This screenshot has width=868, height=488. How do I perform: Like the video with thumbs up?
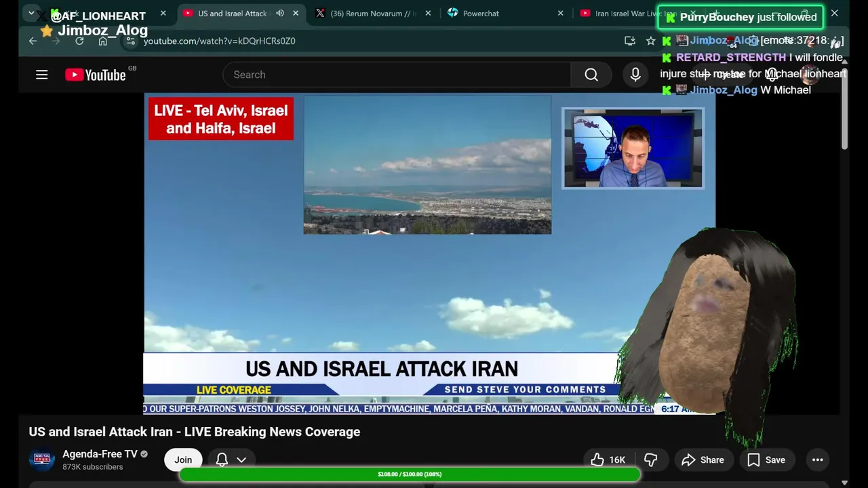pos(608,460)
